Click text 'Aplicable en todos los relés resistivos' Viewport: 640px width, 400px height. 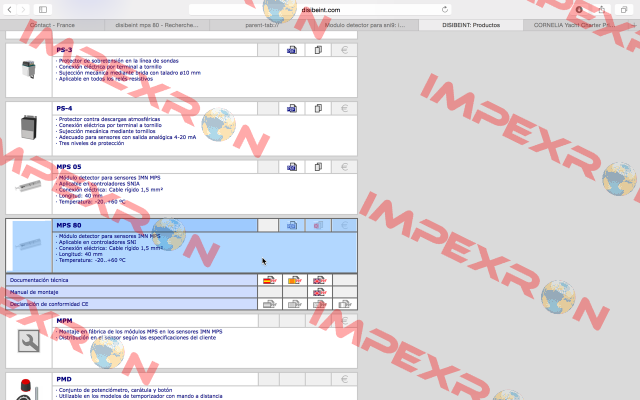[x=106, y=79]
